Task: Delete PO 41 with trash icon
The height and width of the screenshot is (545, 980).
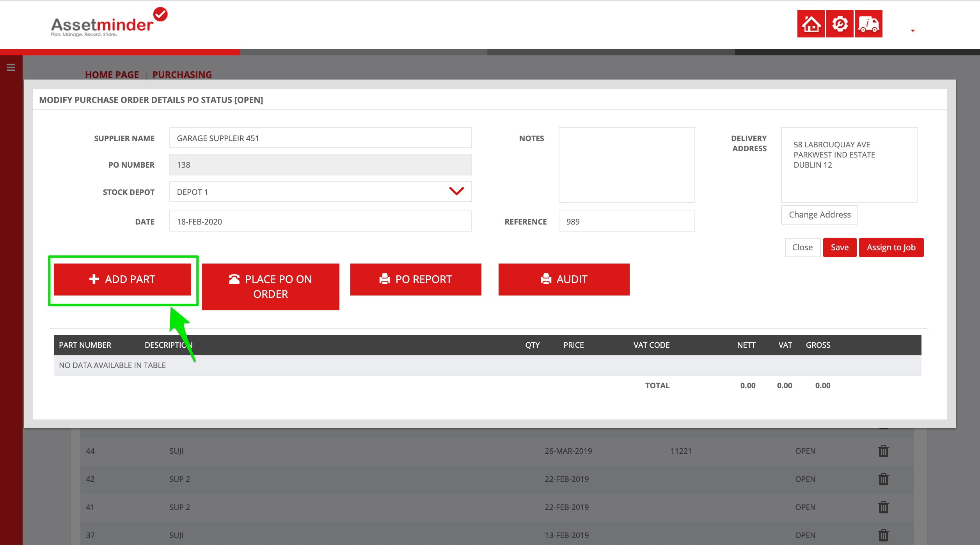Action: click(x=883, y=507)
